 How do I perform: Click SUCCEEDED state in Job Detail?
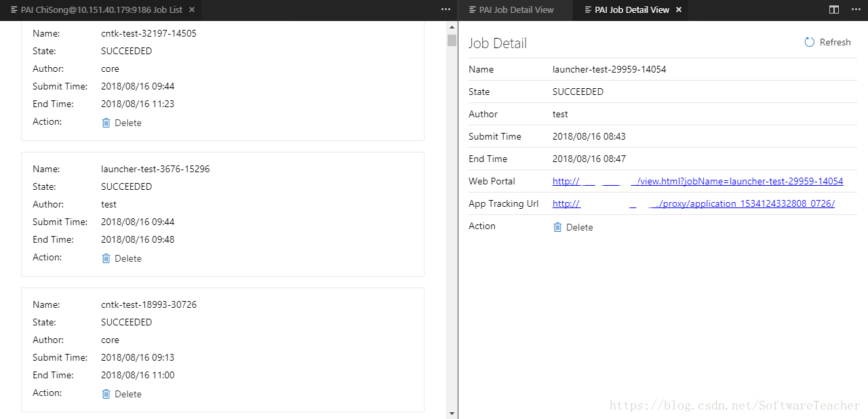pyautogui.click(x=578, y=92)
